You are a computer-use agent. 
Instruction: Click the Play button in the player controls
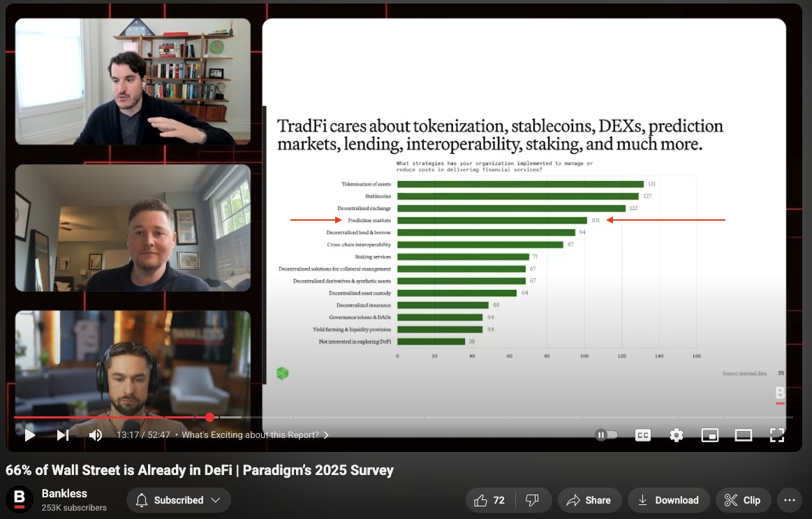coord(29,434)
